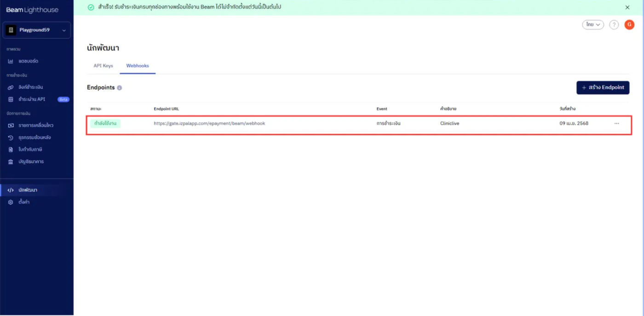This screenshot has height=316, width=644.
Task: Click the กำลังใช้งาน status badge
Action: point(105,123)
